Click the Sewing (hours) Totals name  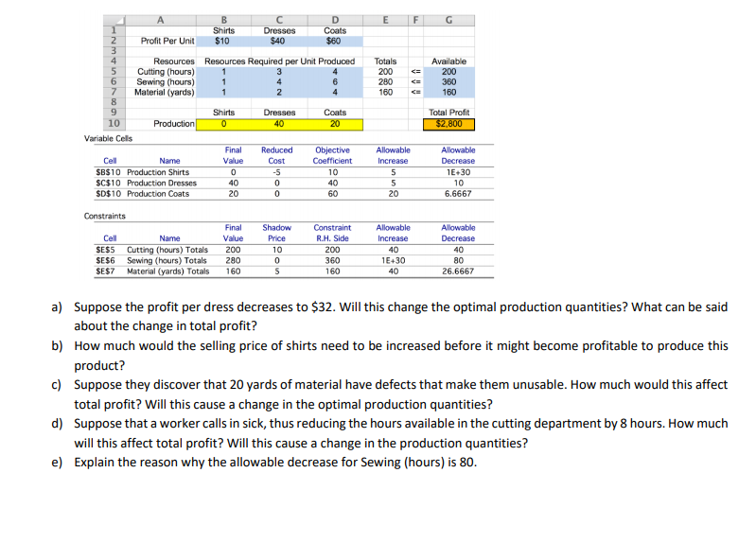[x=167, y=260]
